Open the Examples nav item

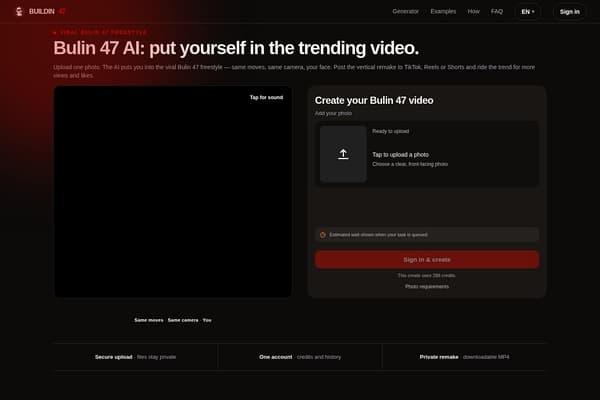click(x=443, y=11)
